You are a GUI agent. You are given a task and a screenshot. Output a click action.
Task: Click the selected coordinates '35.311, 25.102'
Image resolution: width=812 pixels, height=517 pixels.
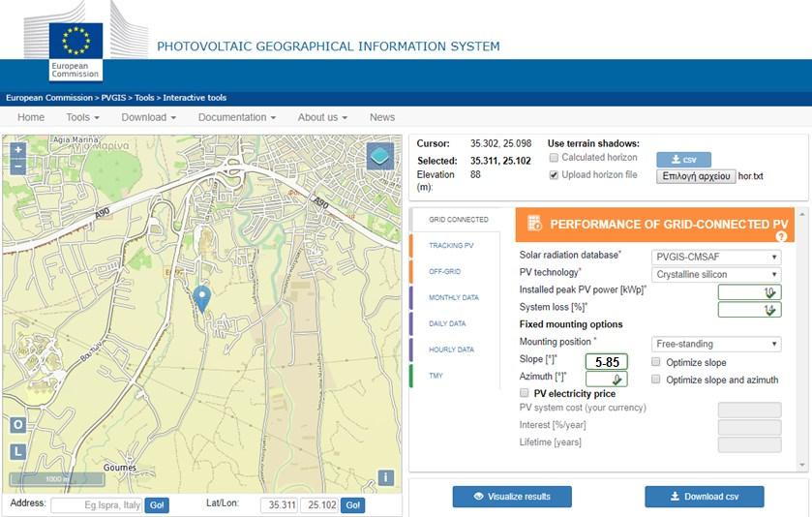(x=500, y=161)
